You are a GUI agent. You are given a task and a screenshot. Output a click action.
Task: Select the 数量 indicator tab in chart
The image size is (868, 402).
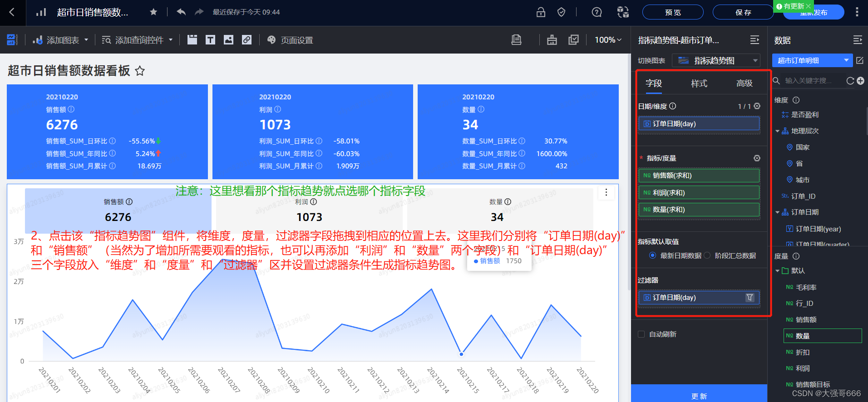coord(500,211)
